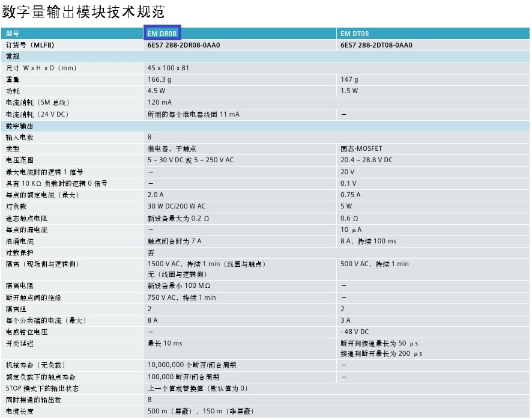Click surge current 8 A, 持续 100 ms
This screenshot has width=532, height=420.
pos(368,242)
